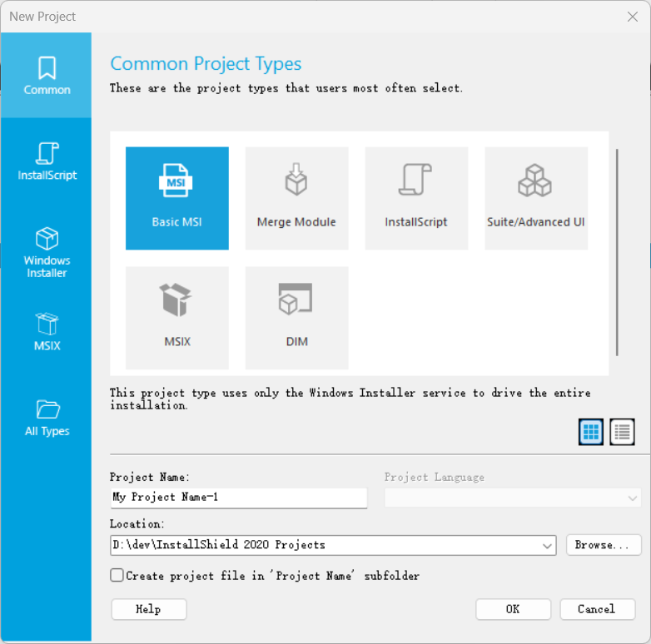651x644 pixels.
Task: Select the MSIX project tile
Action: point(177,318)
